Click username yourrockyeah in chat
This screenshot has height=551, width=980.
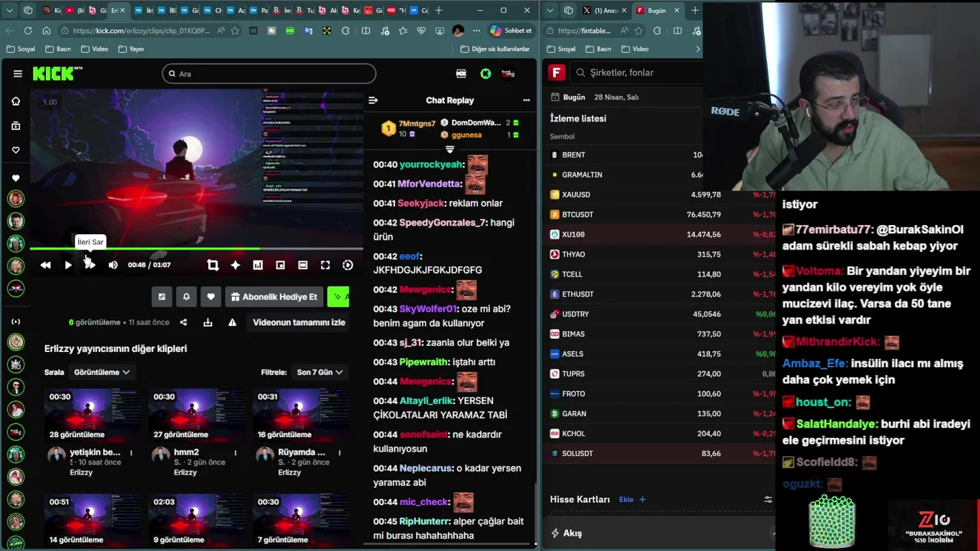pos(431,165)
